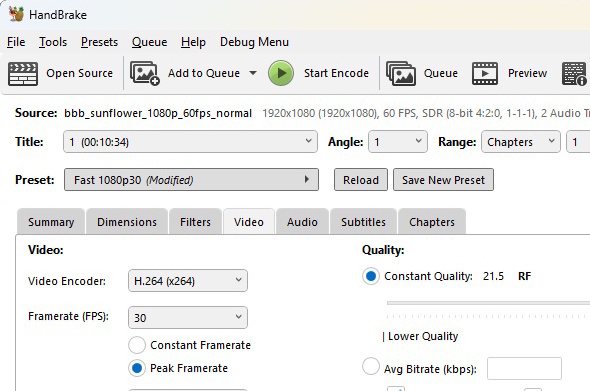Click the Lower Quality label
The width and height of the screenshot is (590, 391).
[x=423, y=336]
